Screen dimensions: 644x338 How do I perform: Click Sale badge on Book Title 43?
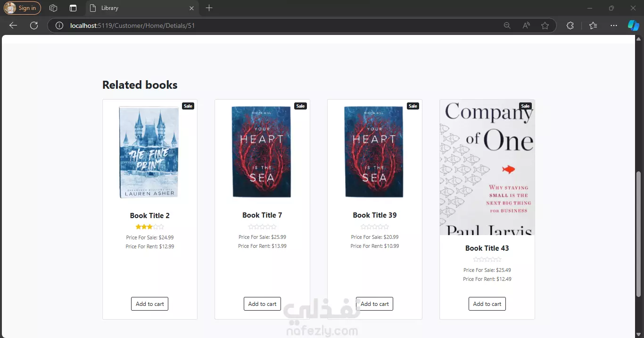click(x=525, y=106)
